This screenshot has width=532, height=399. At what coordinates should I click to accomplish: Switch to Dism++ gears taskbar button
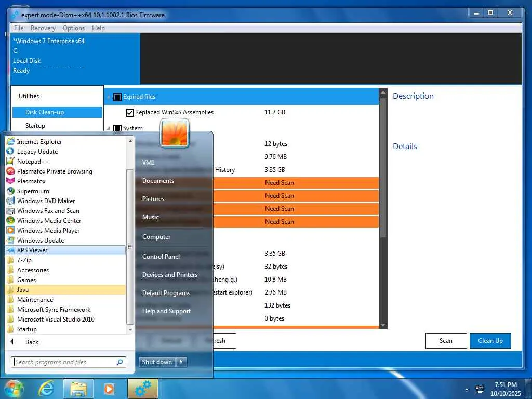(x=143, y=389)
